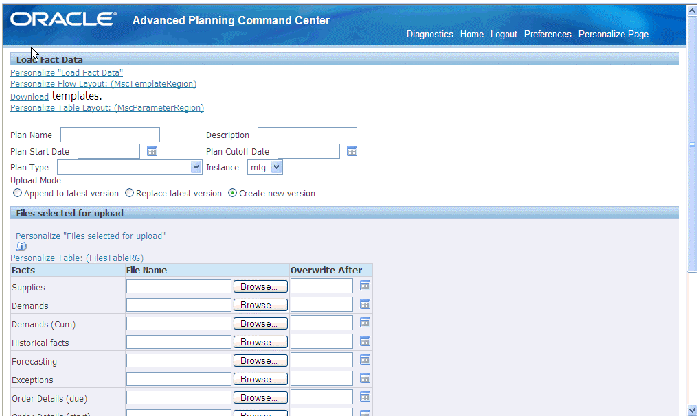Click Supplies Overwrite After field
699x419 pixels.
pyautogui.click(x=322, y=286)
